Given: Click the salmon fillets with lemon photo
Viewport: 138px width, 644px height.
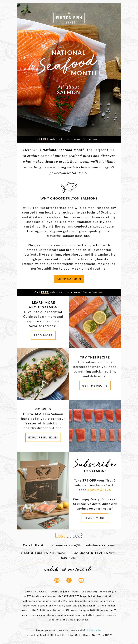Looking at the screenshot, I should click(x=95, y=322).
